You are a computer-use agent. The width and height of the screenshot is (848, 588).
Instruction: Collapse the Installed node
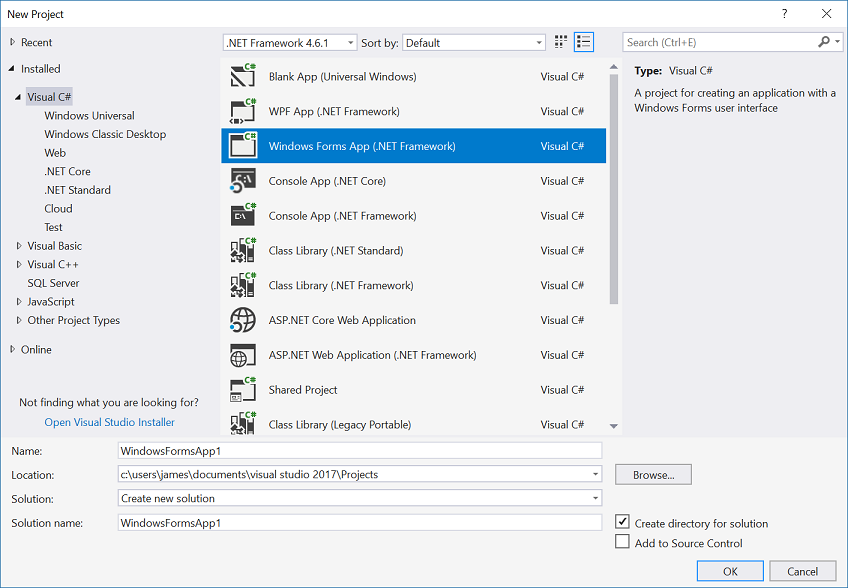pyautogui.click(x=12, y=69)
